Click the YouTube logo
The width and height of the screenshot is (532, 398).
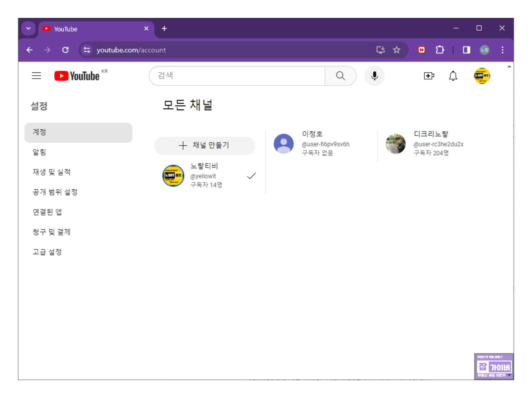(77, 76)
